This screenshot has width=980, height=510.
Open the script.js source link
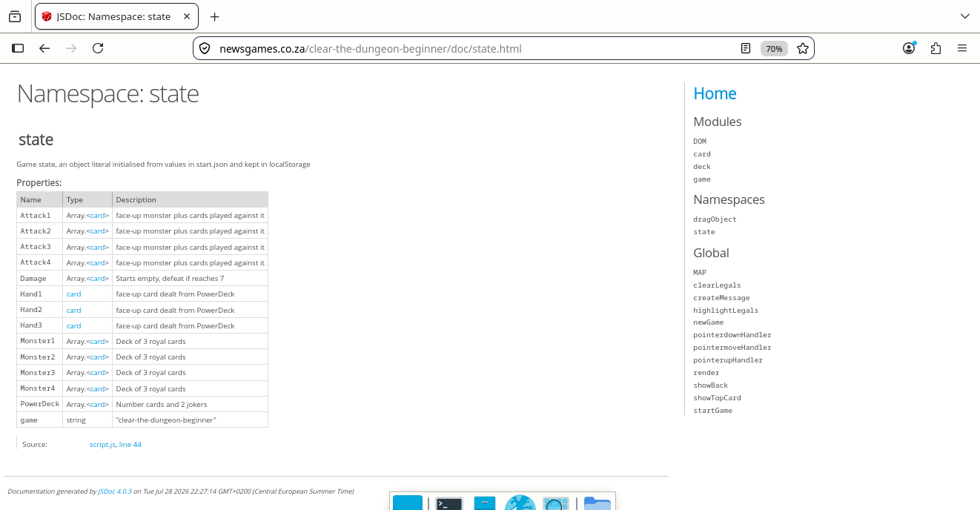coord(102,445)
